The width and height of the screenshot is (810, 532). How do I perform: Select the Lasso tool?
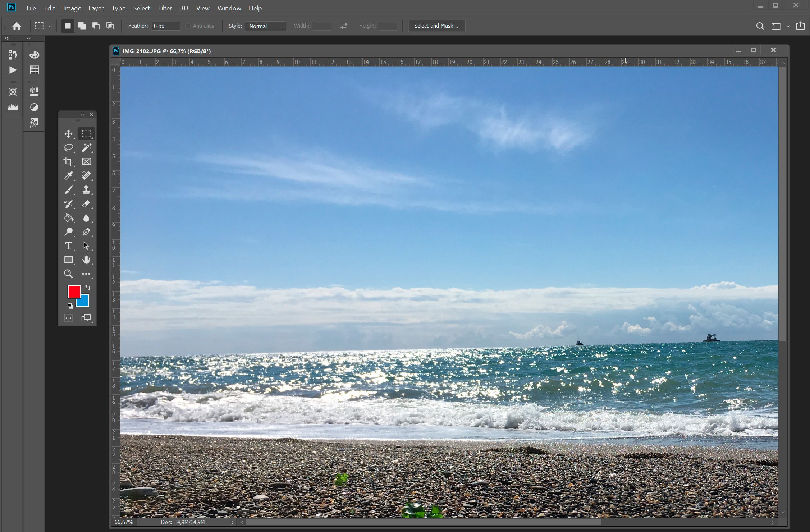[68, 147]
